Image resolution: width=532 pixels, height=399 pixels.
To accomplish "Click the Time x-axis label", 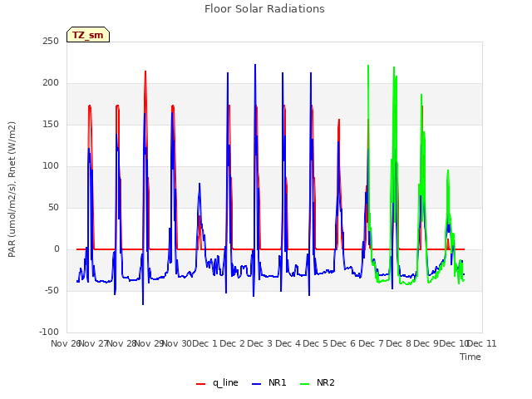I will pos(470,357).
